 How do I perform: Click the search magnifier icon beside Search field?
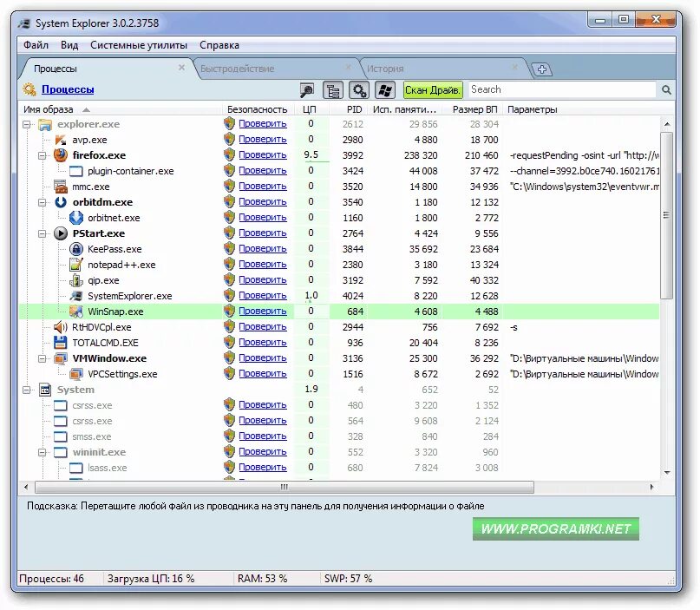(x=666, y=89)
